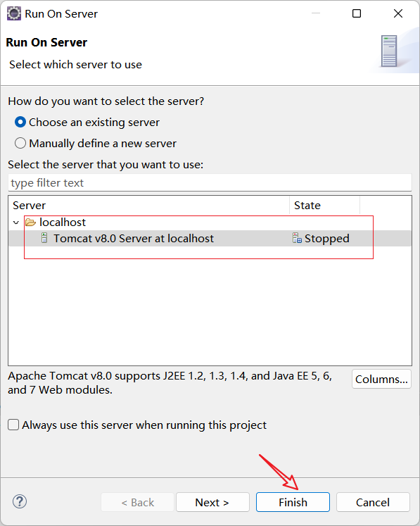The image size is (420, 526).
Task: Click the State column header
Action: (324, 206)
